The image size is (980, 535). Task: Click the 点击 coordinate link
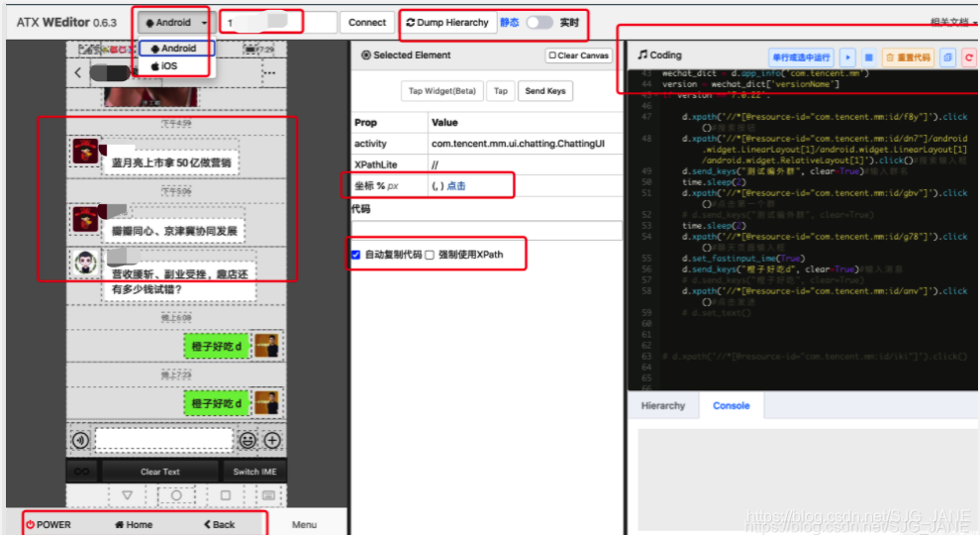(456, 186)
